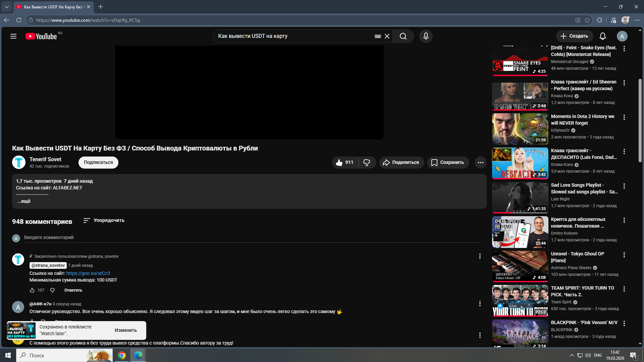
Task: Dislike the video
Action: [x=367, y=163]
